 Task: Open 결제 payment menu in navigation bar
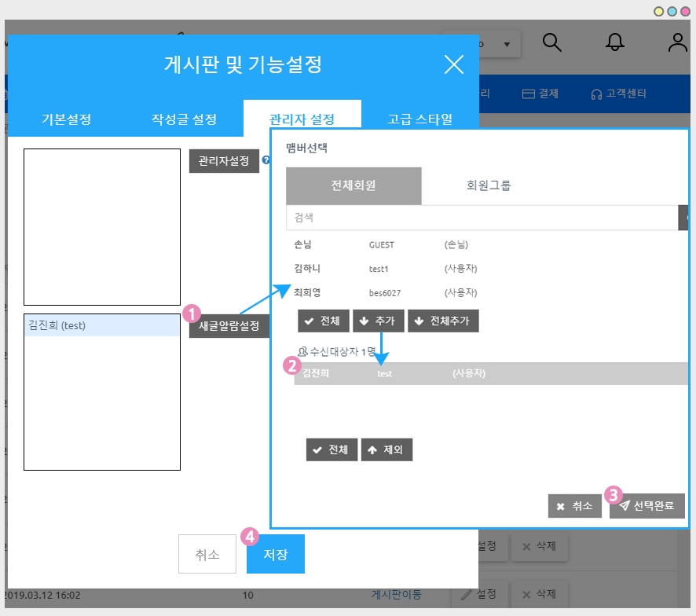point(540,93)
